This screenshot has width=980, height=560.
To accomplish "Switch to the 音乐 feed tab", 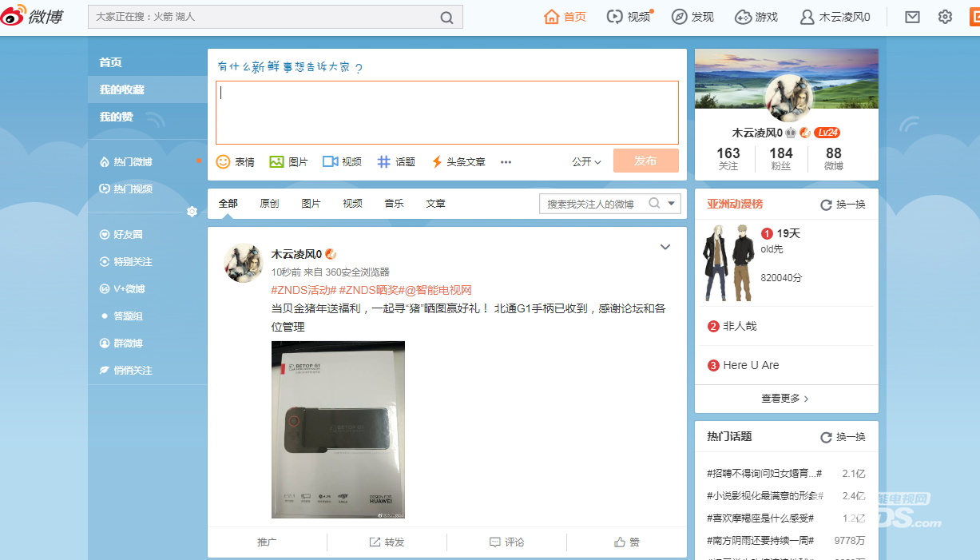I will point(394,204).
